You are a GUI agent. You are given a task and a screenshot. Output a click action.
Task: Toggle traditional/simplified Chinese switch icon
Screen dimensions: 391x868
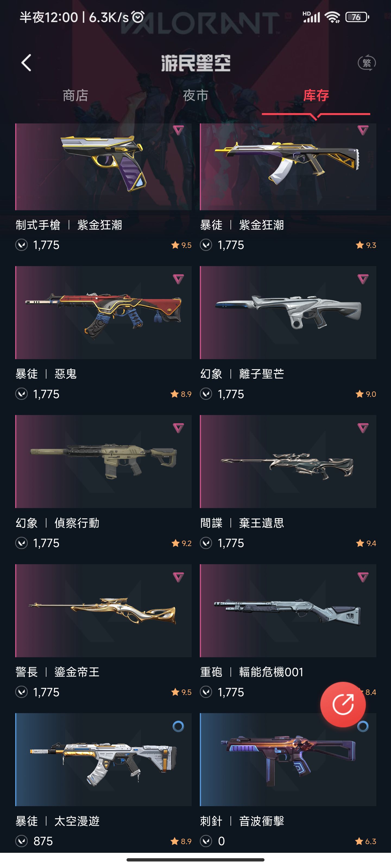tap(367, 63)
